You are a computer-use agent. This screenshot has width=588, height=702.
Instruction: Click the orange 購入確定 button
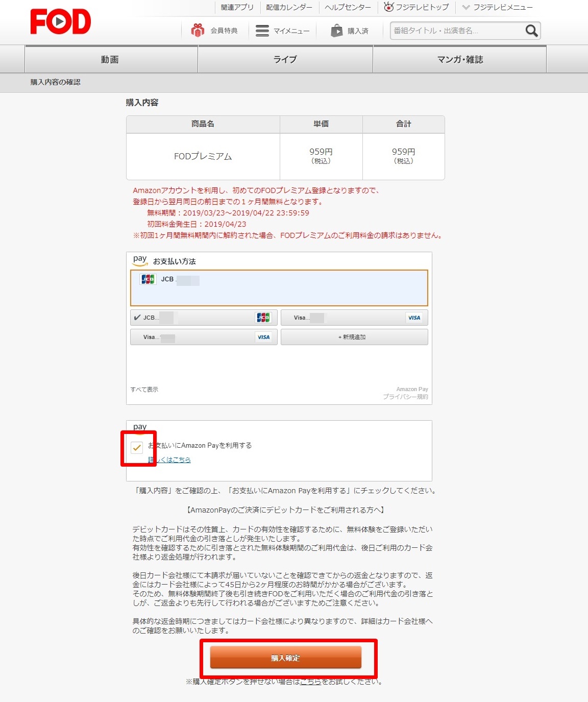pyautogui.click(x=286, y=658)
